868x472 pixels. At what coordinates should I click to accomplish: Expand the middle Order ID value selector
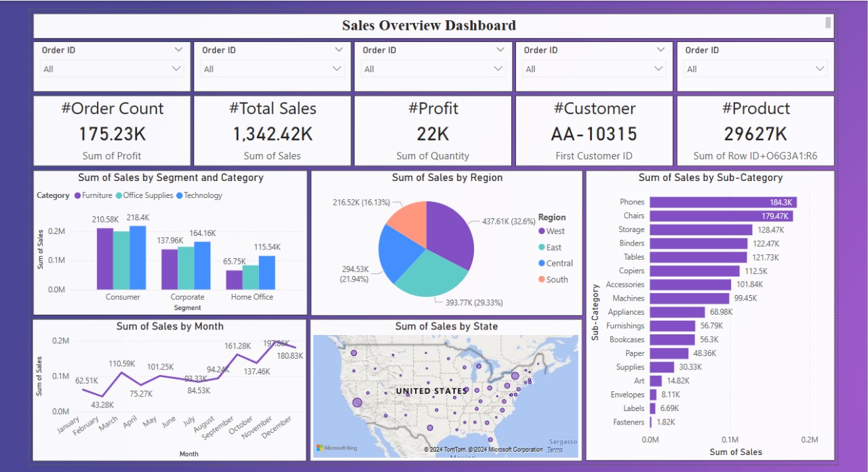pyautogui.click(x=498, y=68)
